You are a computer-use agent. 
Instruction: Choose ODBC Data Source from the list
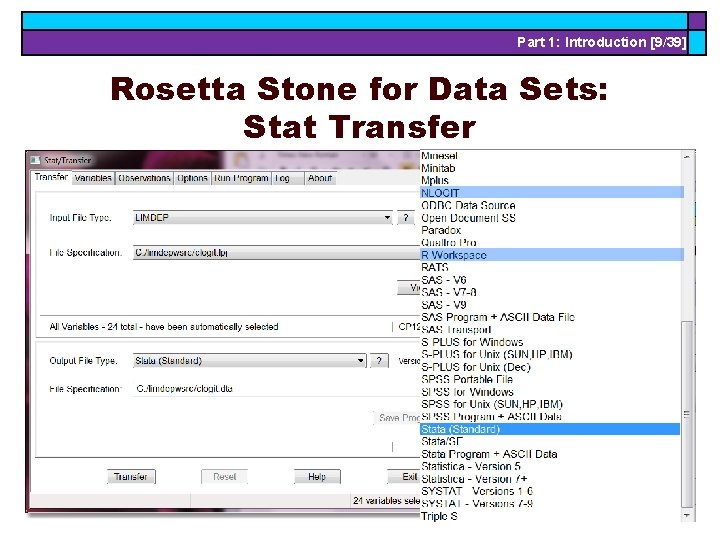(x=551, y=205)
